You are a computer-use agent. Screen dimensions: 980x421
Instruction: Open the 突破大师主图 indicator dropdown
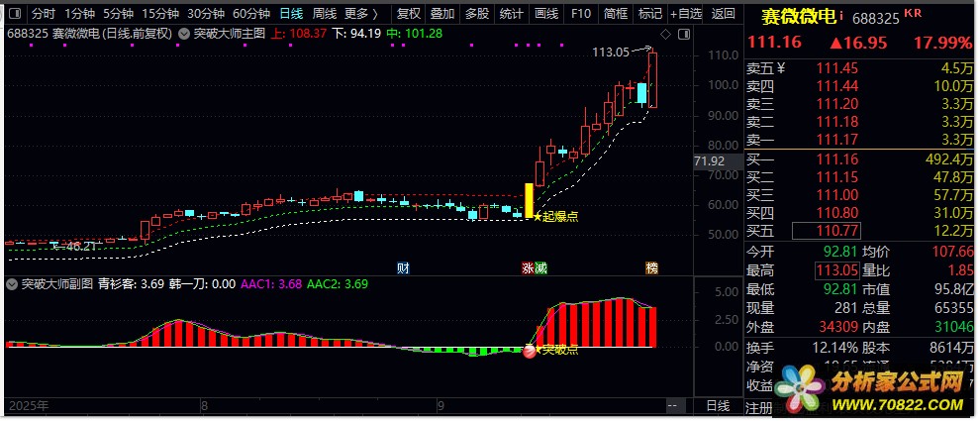coord(184,34)
